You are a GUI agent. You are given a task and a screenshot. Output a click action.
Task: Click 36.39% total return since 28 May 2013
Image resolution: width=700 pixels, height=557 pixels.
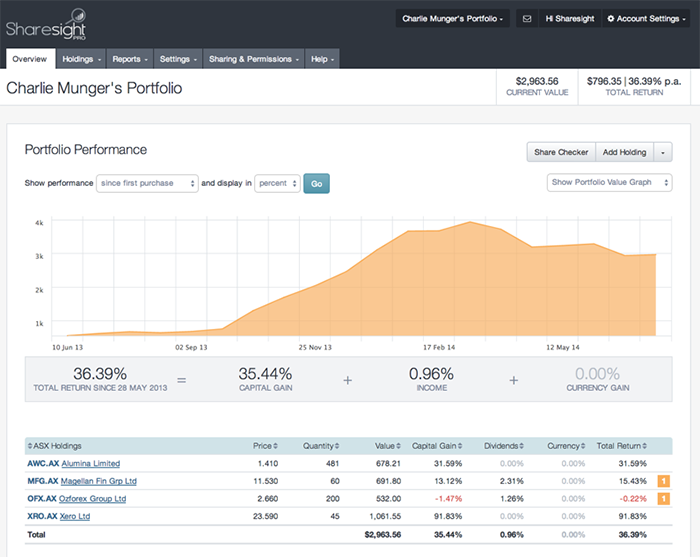pos(100,374)
